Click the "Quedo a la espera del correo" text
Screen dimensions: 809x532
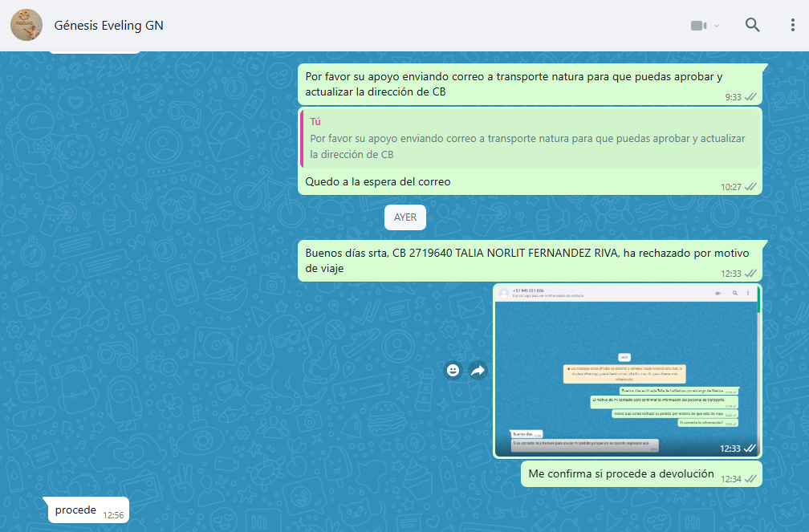(378, 182)
